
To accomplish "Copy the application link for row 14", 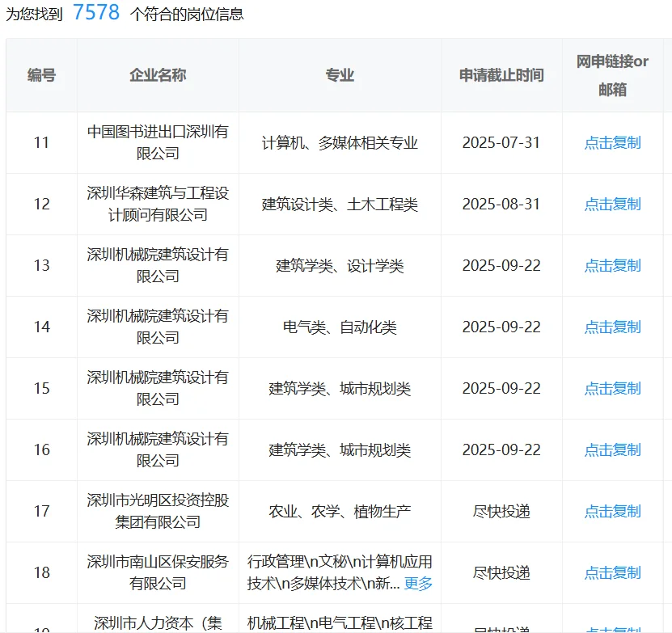I will coord(612,327).
